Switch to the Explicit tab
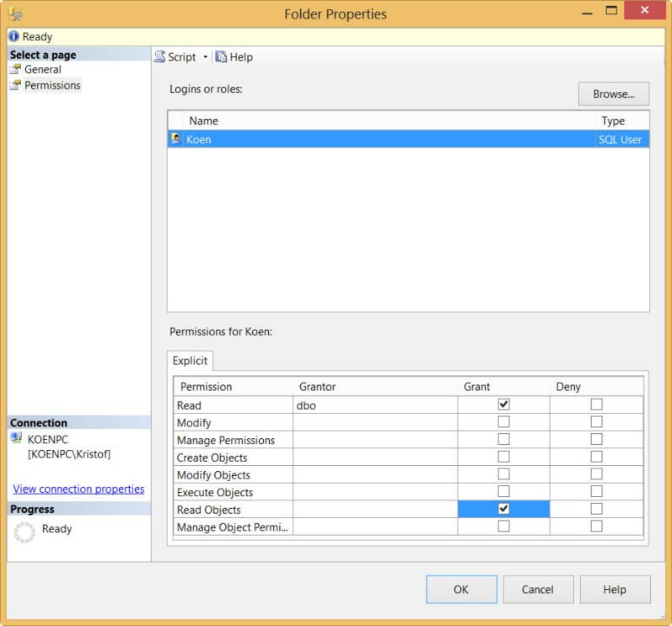The height and width of the screenshot is (626, 672). tap(190, 361)
